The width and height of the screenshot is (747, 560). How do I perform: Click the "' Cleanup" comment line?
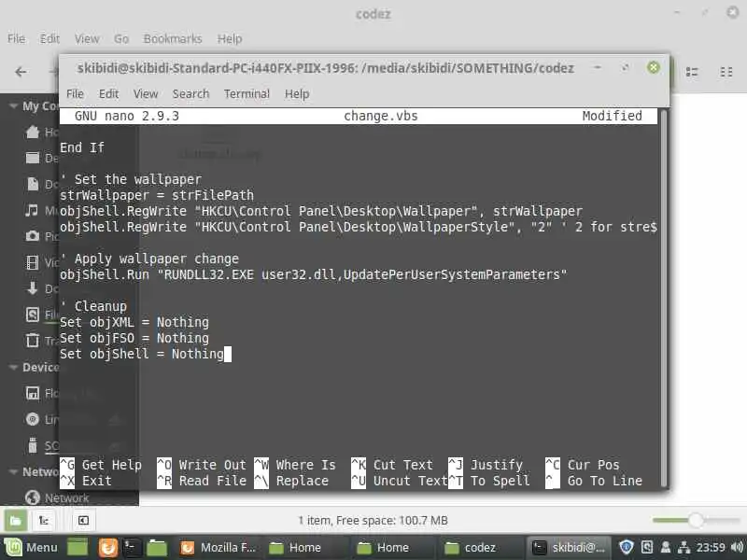93,306
